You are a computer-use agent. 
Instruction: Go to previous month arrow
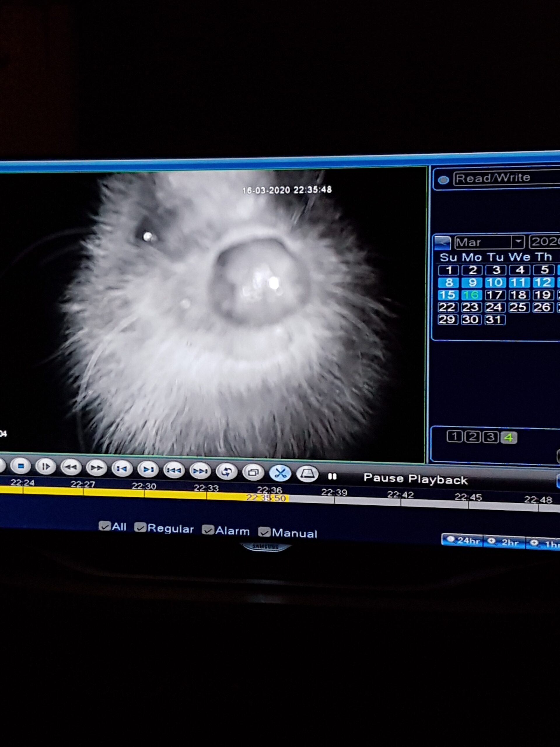(x=442, y=243)
